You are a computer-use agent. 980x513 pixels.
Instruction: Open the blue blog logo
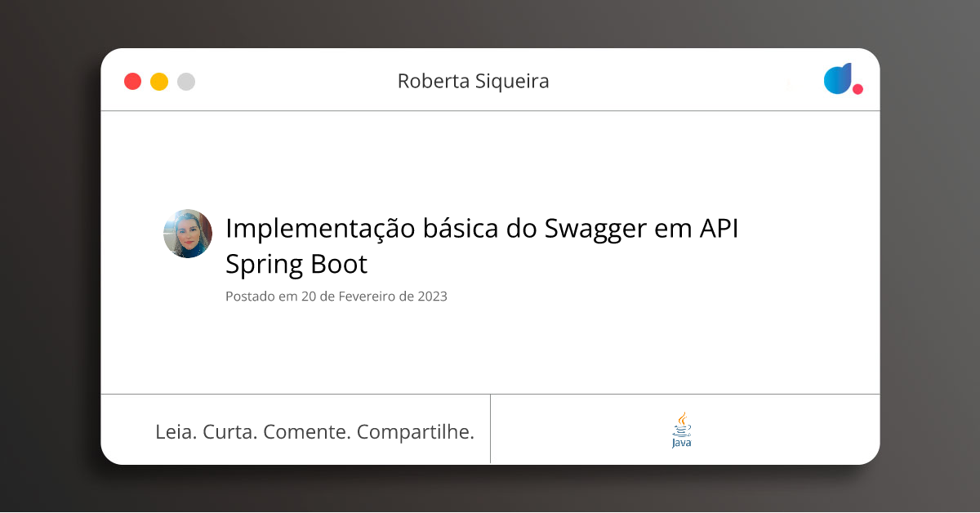tap(837, 79)
